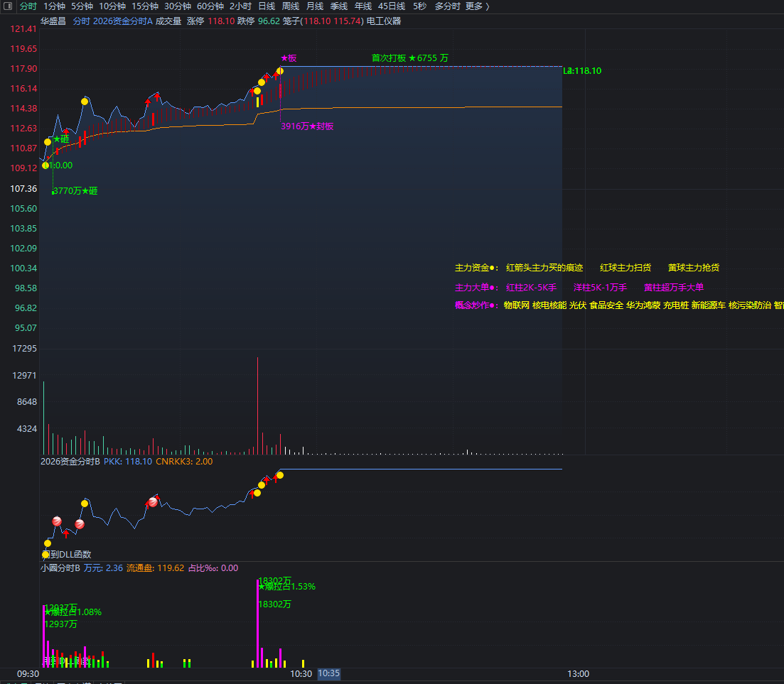Click the 物联网 concept tag
784x684 pixels.
click(x=517, y=305)
